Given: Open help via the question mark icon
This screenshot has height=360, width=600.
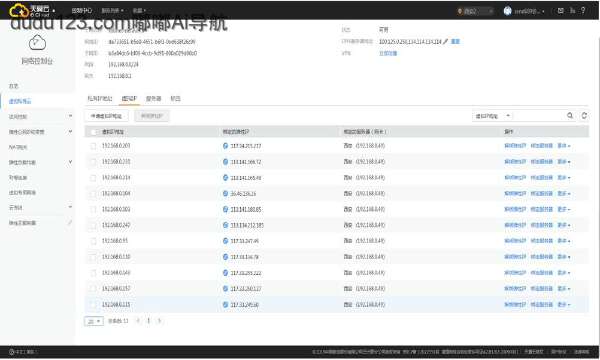Looking at the screenshot, I should [x=583, y=11].
